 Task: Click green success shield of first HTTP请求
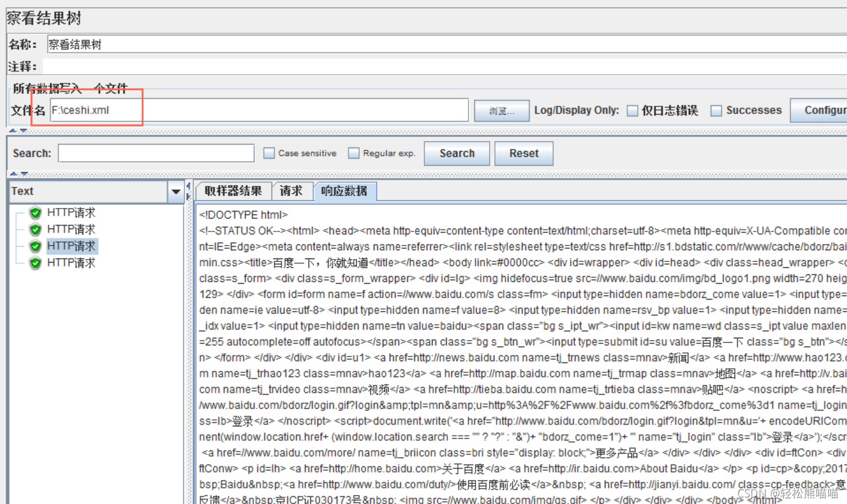[x=35, y=213]
